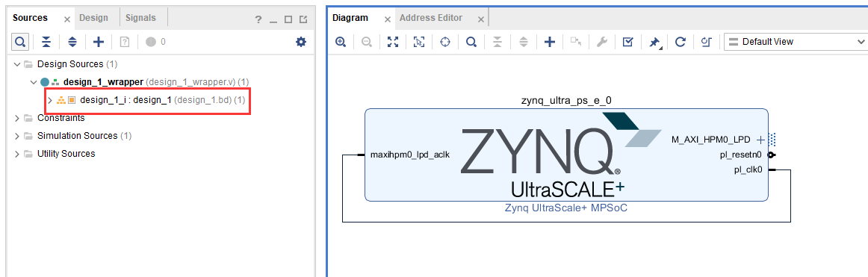Screen dimensions: 868x277
Task: Collapse the Design Sources folder
Action: pyautogui.click(x=16, y=64)
